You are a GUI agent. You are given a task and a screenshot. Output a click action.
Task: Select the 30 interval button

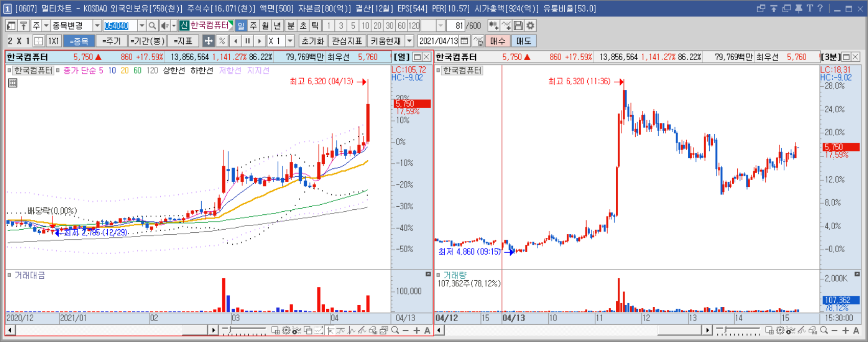click(390, 26)
